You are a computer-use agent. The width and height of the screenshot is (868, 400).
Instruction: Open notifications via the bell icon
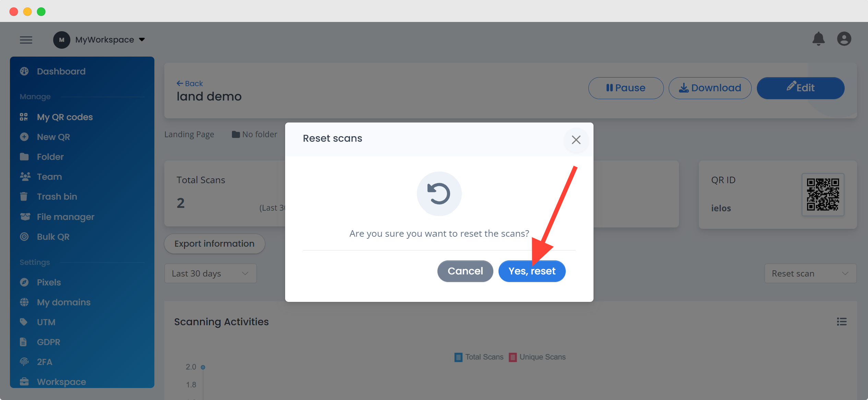pos(819,39)
